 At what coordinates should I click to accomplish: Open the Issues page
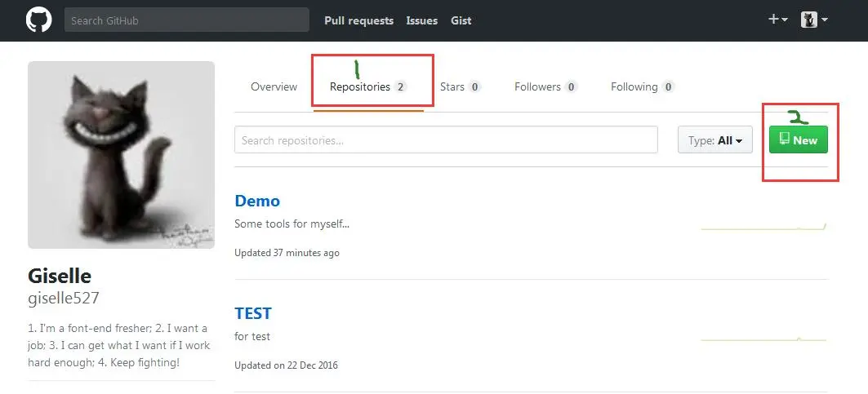click(422, 20)
